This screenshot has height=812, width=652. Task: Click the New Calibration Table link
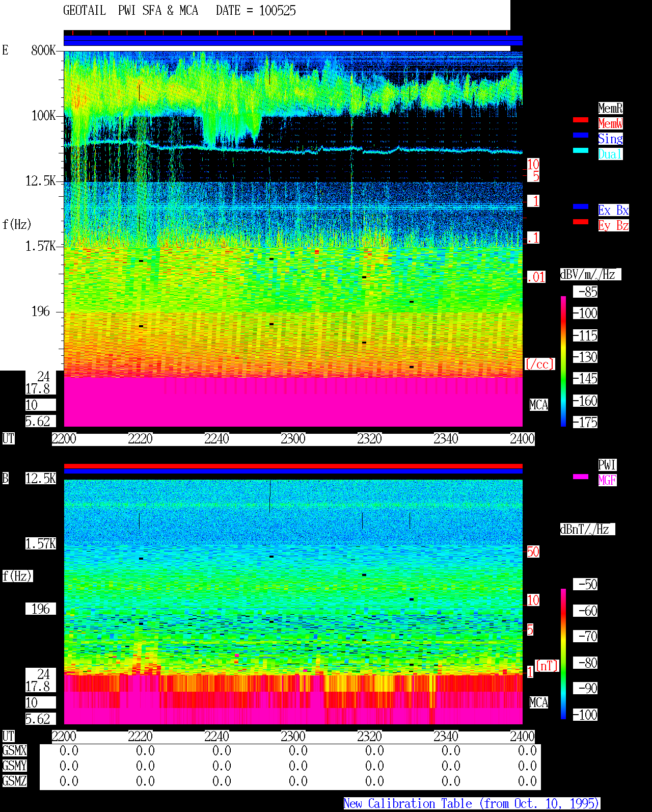[x=472, y=804]
